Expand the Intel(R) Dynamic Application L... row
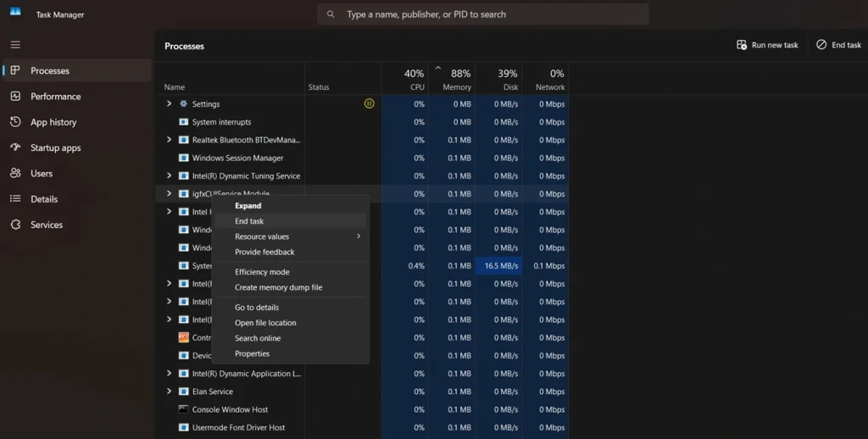The height and width of the screenshot is (439, 868). [x=170, y=373]
